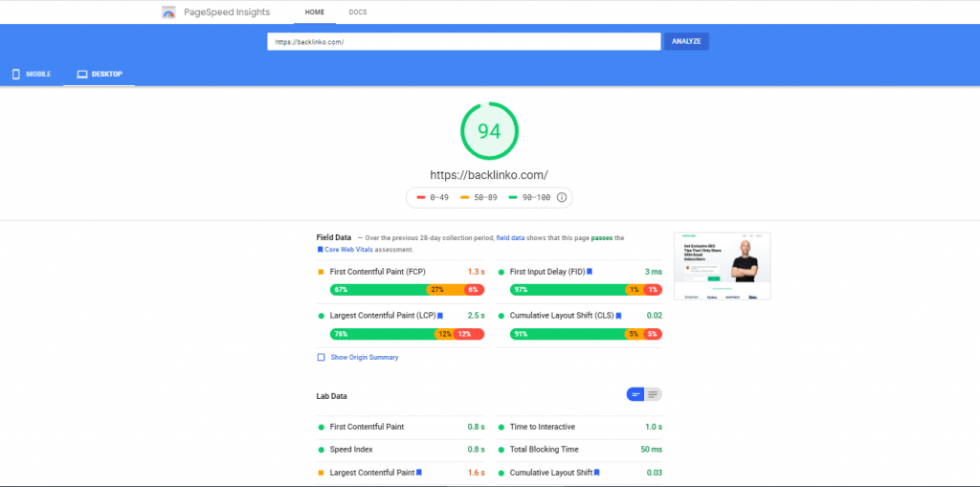Screen dimensions: 980x487
Task: Click the 'Speed Index' metric row
Action: (x=401, y=450)
